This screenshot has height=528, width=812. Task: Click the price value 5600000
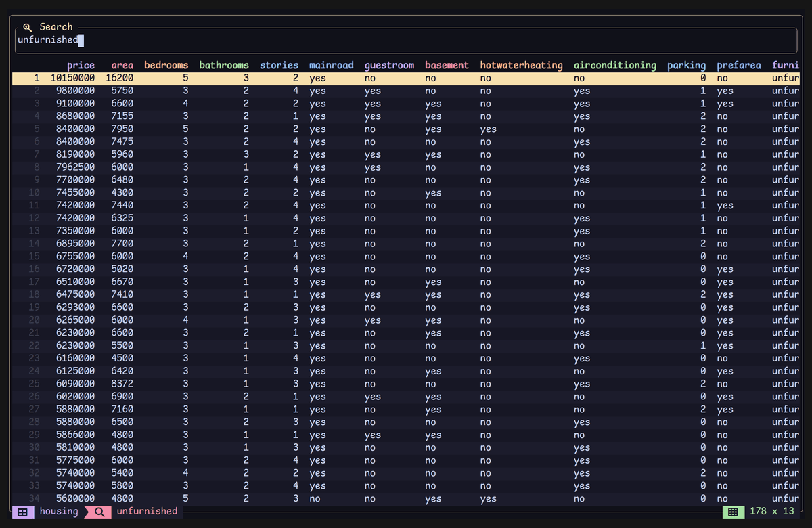click(x=75, y=499)
